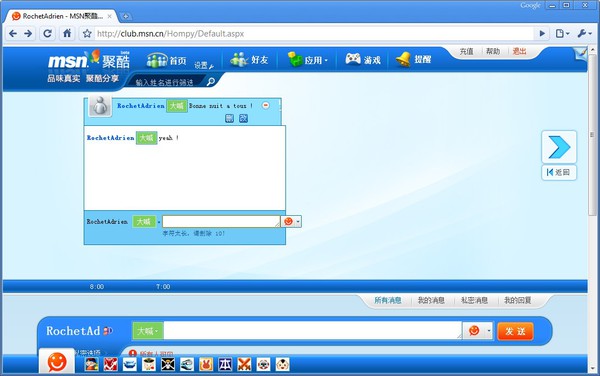Open the green 大喊 dropdown in bottom bar
This screenshot has width=600, height=376.
(x=148, y=331)
